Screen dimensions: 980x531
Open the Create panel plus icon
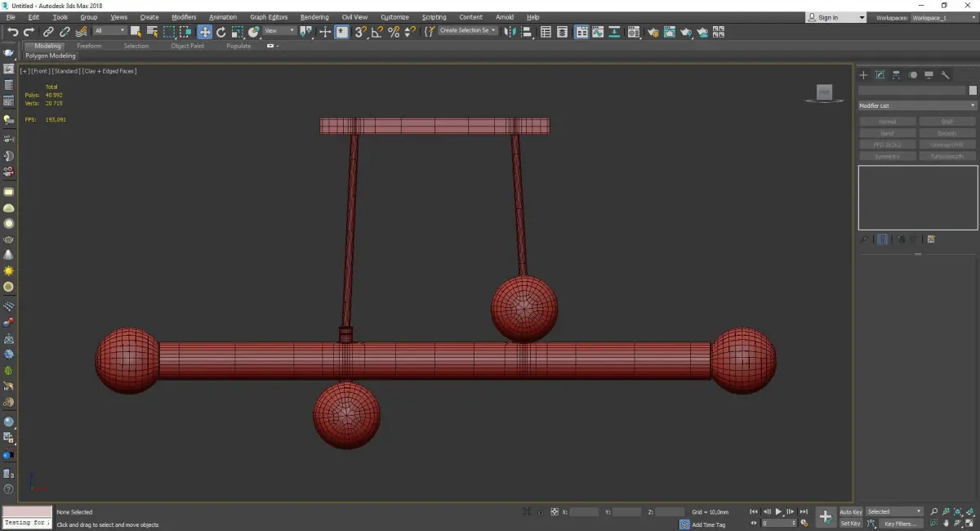click(x=863, y=75)
